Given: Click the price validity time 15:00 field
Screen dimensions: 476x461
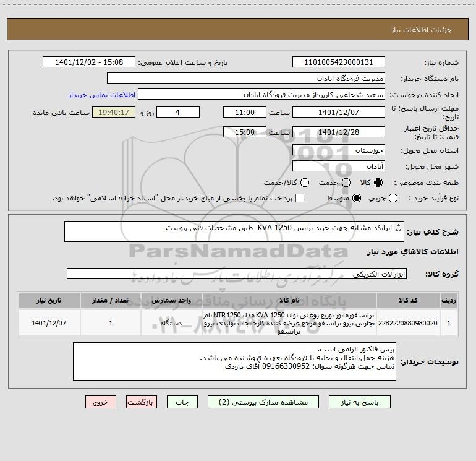Looking at the screenshot, I should coord(245,132).
